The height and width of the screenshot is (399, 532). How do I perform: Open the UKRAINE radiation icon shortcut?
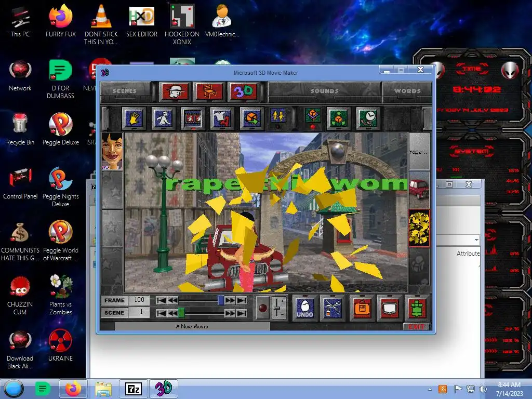pos(60,346)
